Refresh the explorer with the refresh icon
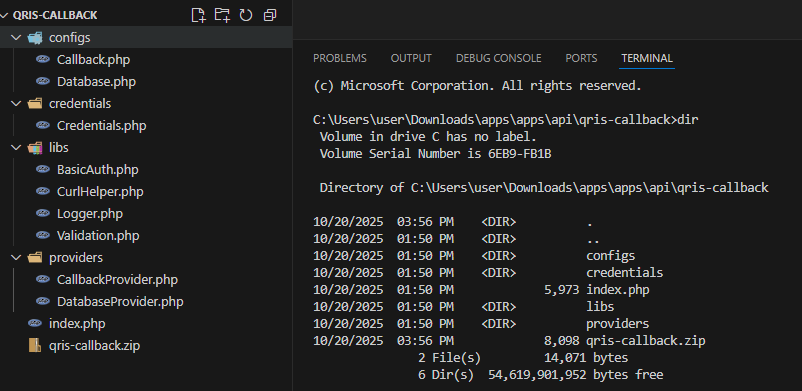Viewport: 802px width, 391px height. pos(246,15)
